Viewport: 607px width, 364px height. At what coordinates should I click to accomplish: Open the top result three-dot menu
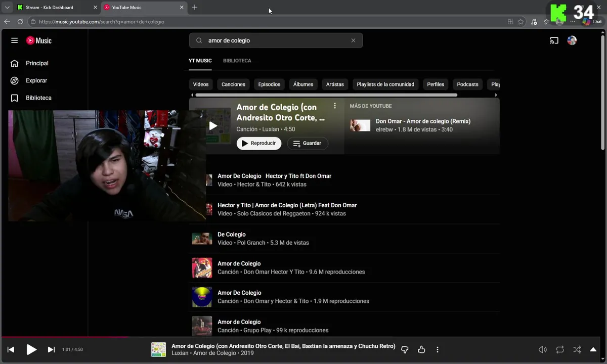click(x=334, y=106)
